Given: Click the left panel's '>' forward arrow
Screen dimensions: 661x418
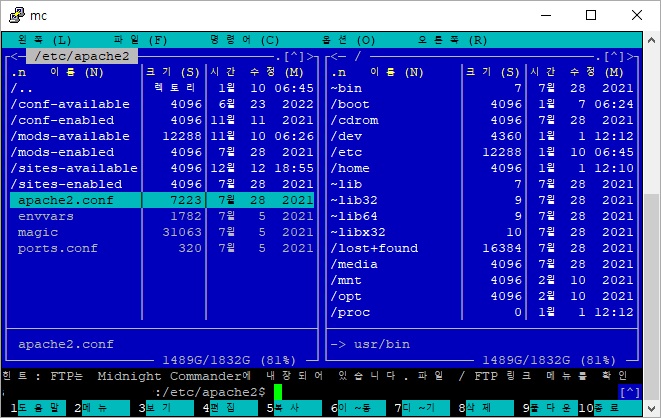Looking at the screenshot, I should tap(310, 56).
